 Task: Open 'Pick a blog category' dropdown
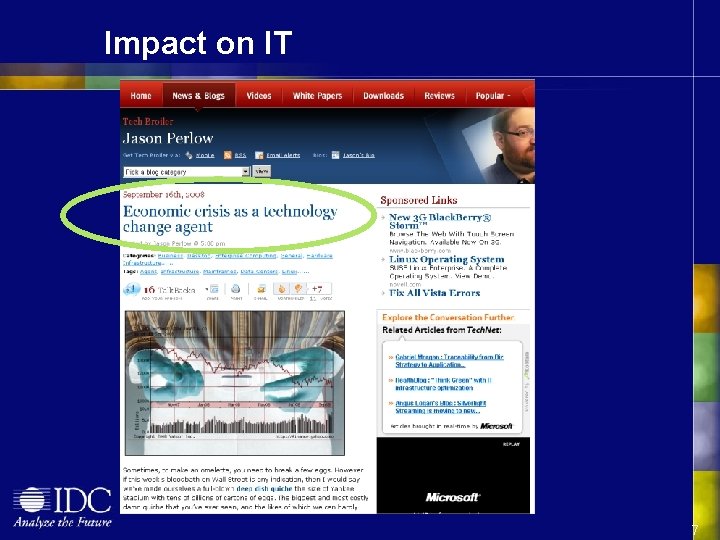pos(186,172)
